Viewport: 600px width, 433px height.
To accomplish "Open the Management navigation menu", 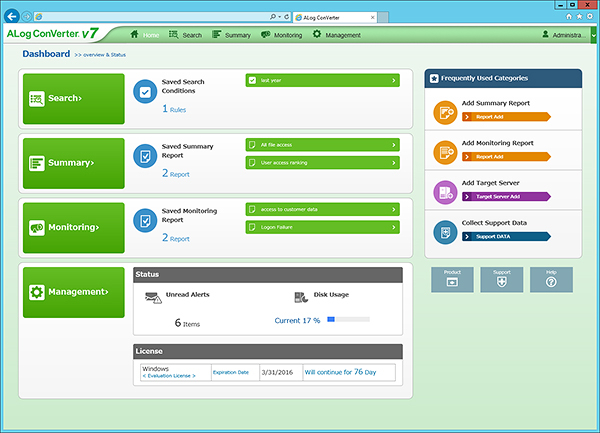I will tap(337, 35).
